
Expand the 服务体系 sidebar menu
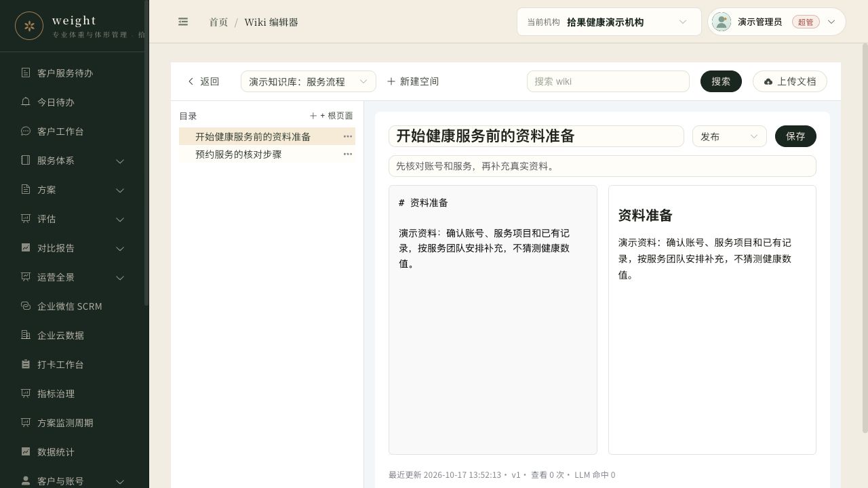(x=120, y=161)
